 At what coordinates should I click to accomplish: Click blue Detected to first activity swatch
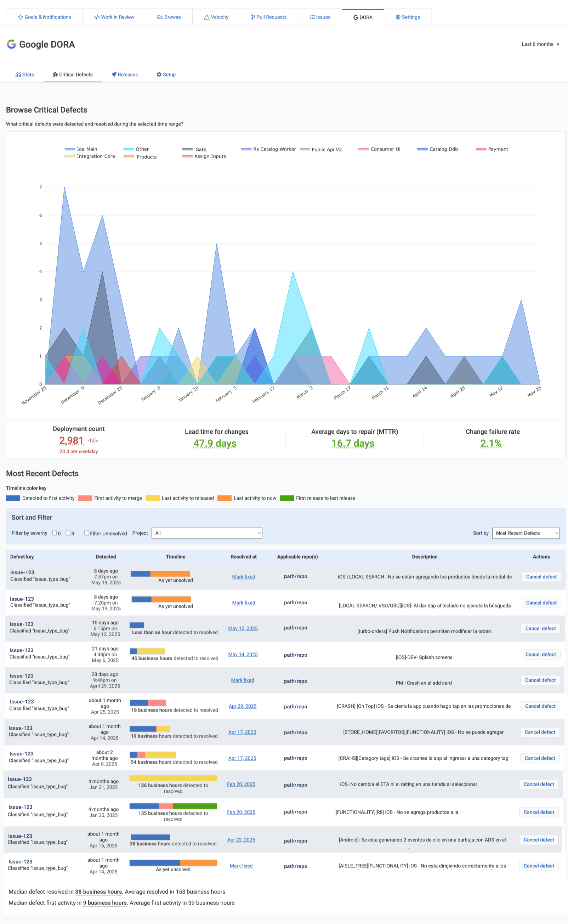[13, 498]
